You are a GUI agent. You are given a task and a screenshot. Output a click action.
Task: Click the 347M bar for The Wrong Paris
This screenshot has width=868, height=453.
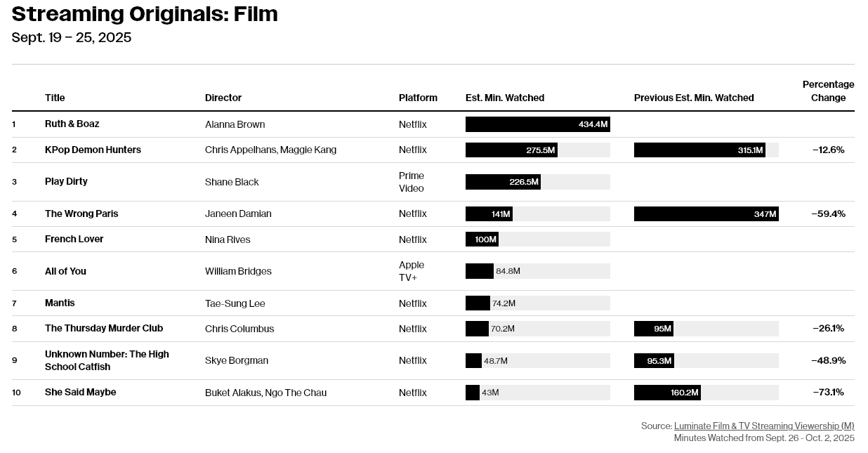706,214
